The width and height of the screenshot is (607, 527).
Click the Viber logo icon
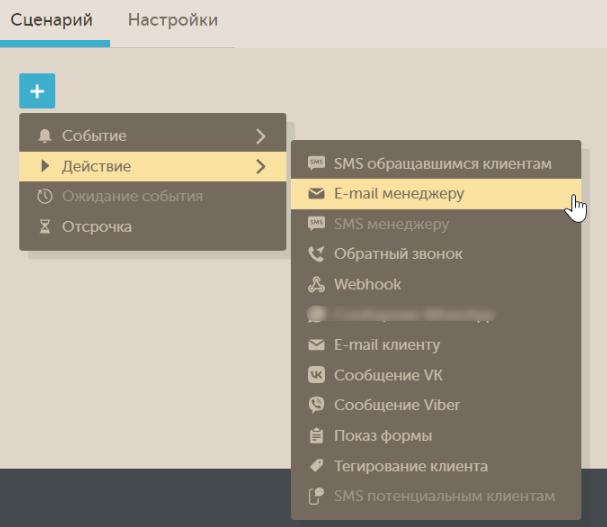[316, 405]
